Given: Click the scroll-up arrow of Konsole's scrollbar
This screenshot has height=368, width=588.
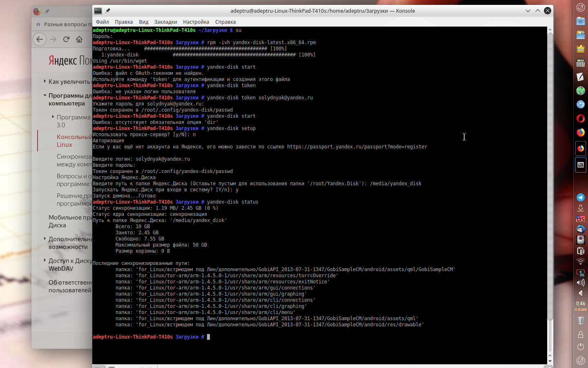Looking at the screenshot, I should (x=550, y=29).
